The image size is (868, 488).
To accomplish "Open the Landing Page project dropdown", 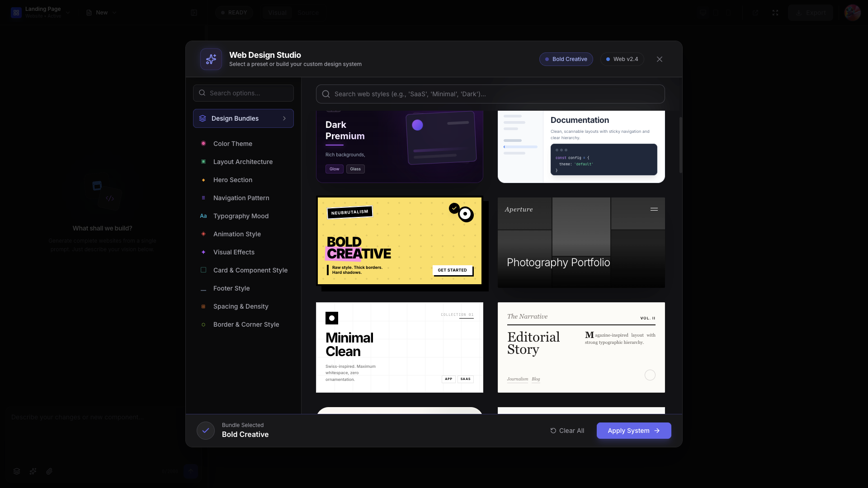I will coord(68,13).
